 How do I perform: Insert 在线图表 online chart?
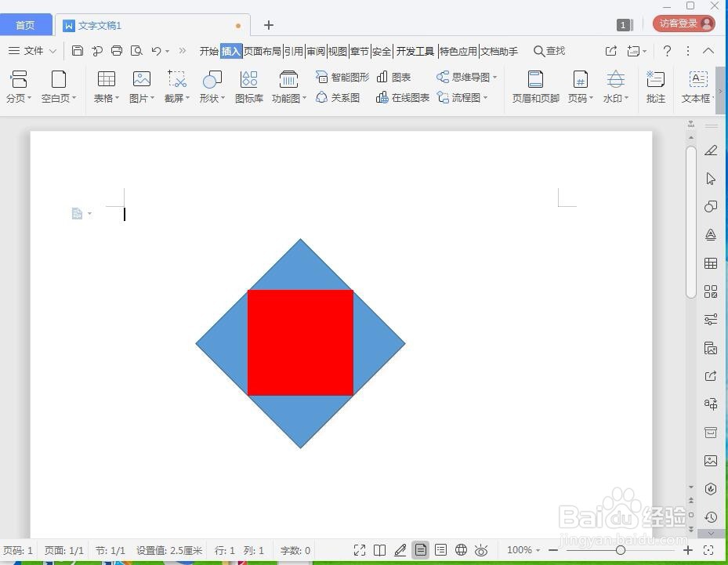click(403, 97)
